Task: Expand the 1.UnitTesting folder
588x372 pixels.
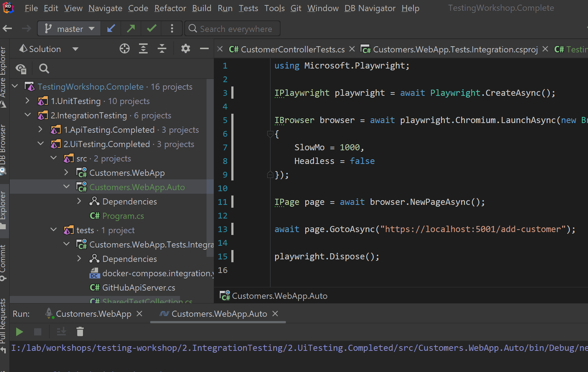Action: 28,101
